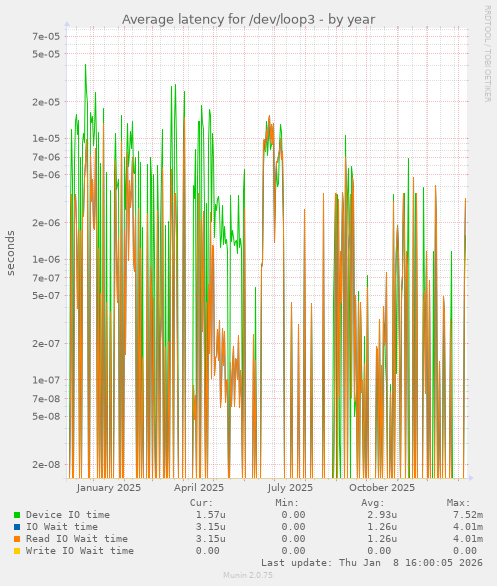Click Read IO Wait max value 4.01m
The image size is (497, 586).
pos(468,539)
